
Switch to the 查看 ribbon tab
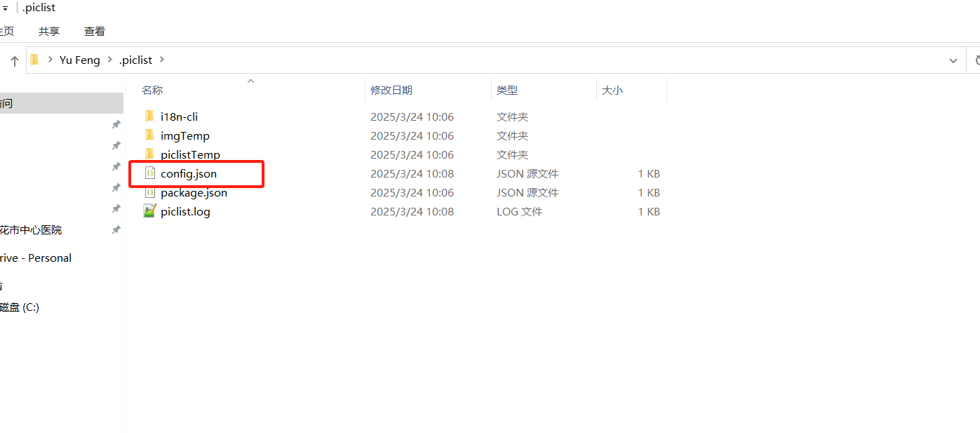pos(95,31)
